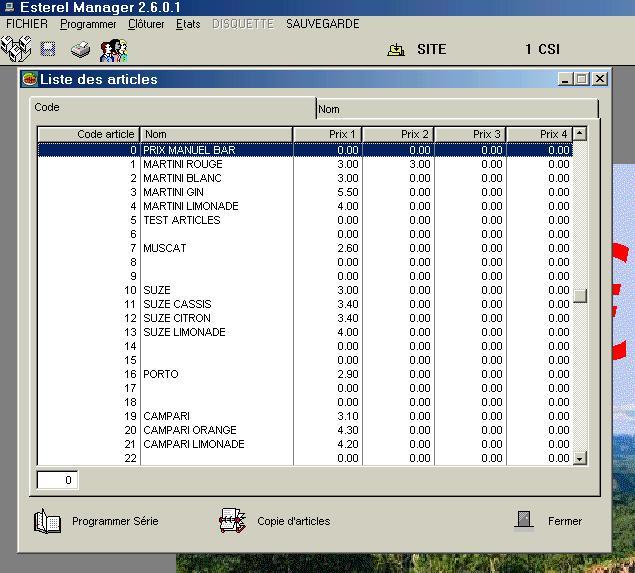Viewport: 635px width, 573px height.
Task: Click the Nom search field
Action: (457, 109)
